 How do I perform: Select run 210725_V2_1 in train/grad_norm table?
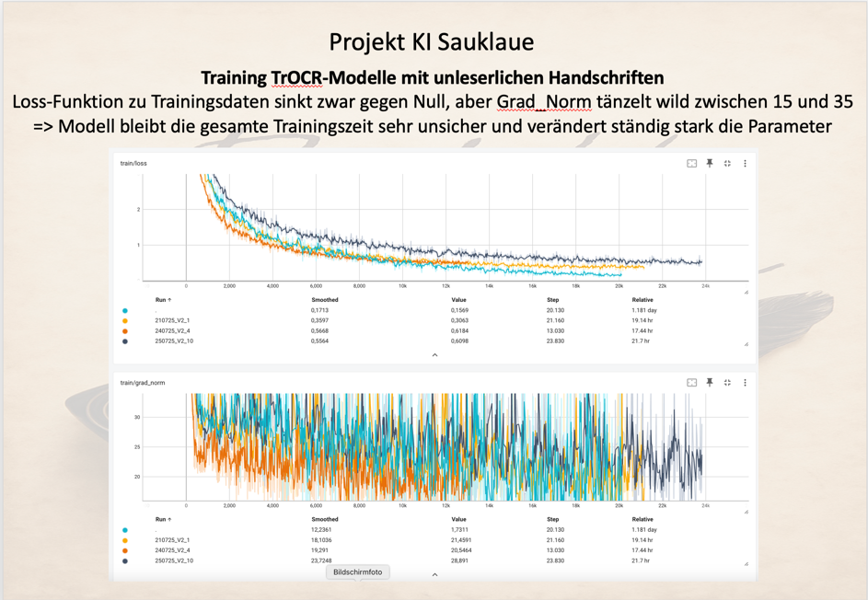pos(172,540)
